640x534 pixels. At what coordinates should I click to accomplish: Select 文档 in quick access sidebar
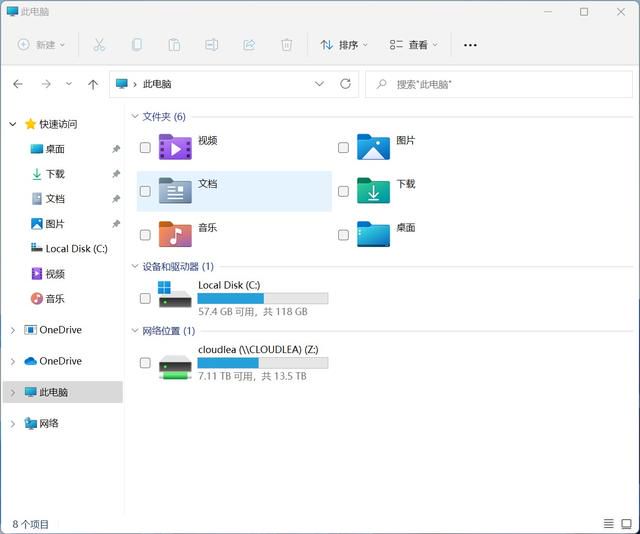(55, 199)
